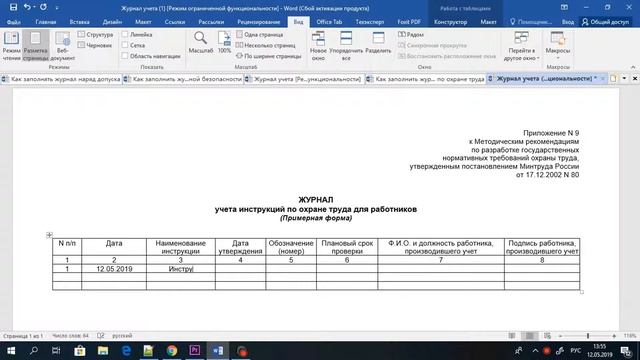The image size is (640, 360).
Task: Click the cell with text 'Инстру'
Action: [181, 269]
